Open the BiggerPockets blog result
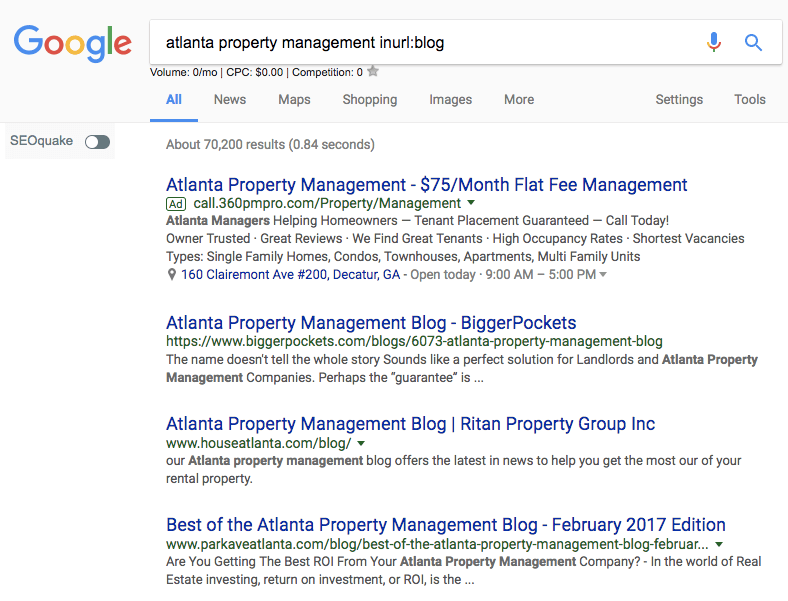Image resolution: width=788 pixels, height=601 pixels. pyautogui.click(x=371, y=323)
